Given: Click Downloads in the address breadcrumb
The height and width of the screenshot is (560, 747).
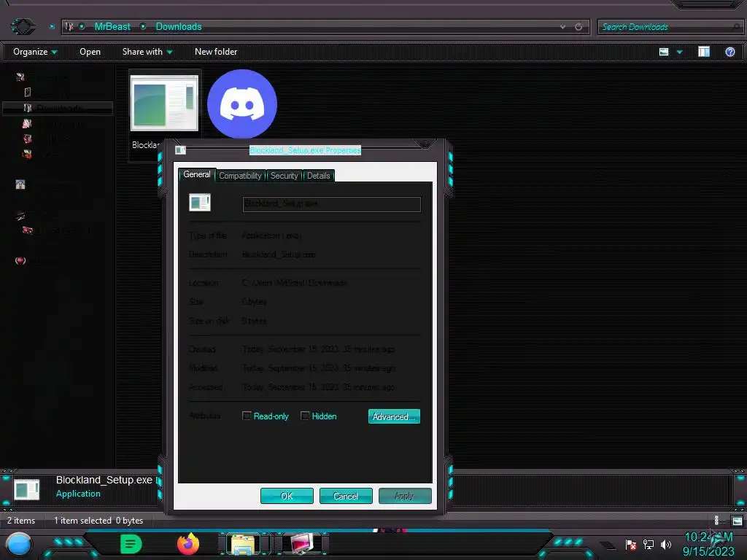Looking at the screenshot, I should [179, 27].
